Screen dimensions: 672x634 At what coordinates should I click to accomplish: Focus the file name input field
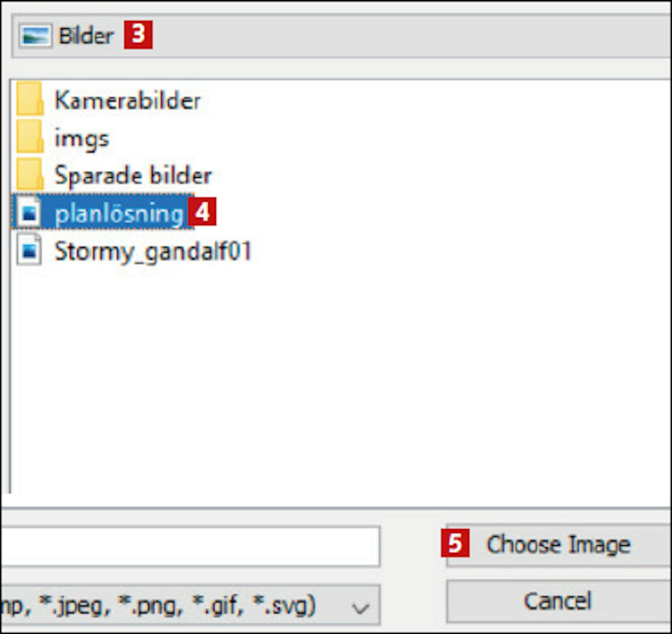point(188,547)
